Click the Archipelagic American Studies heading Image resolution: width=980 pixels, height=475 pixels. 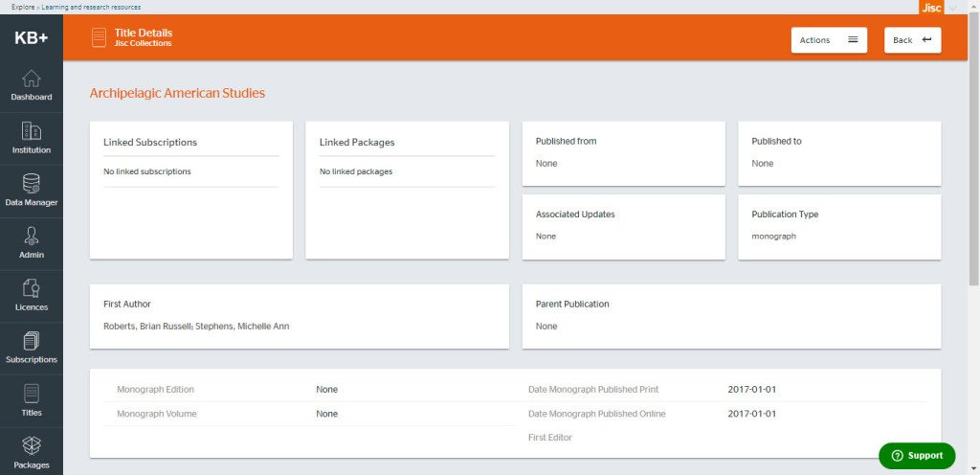pyautogui.click(x=177, y=93)
